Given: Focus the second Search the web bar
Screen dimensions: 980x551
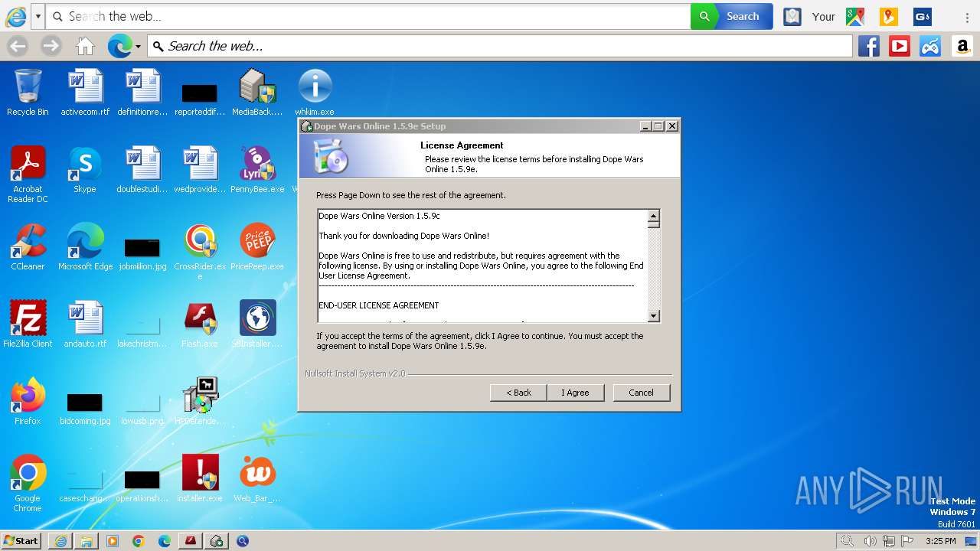Looking at the screenshot, I should click(x=499, y=46).
